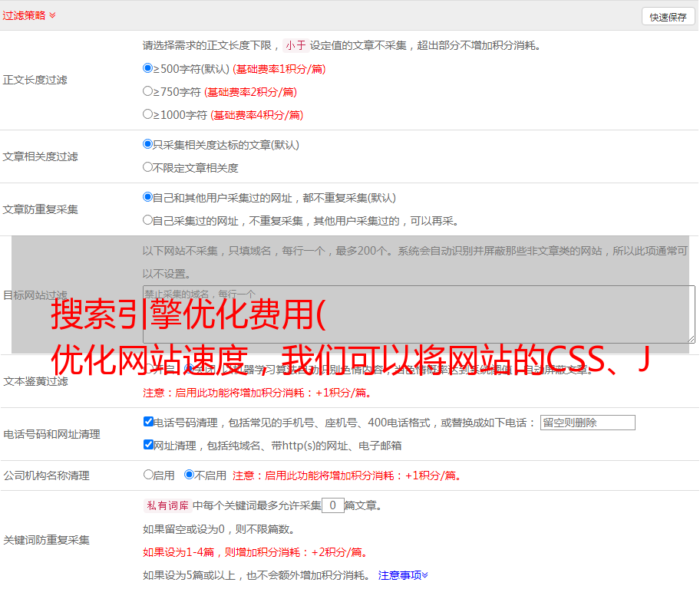Click the 快速保存 button
The height and width of the screenshot is (589, 700).
point(669,17)
